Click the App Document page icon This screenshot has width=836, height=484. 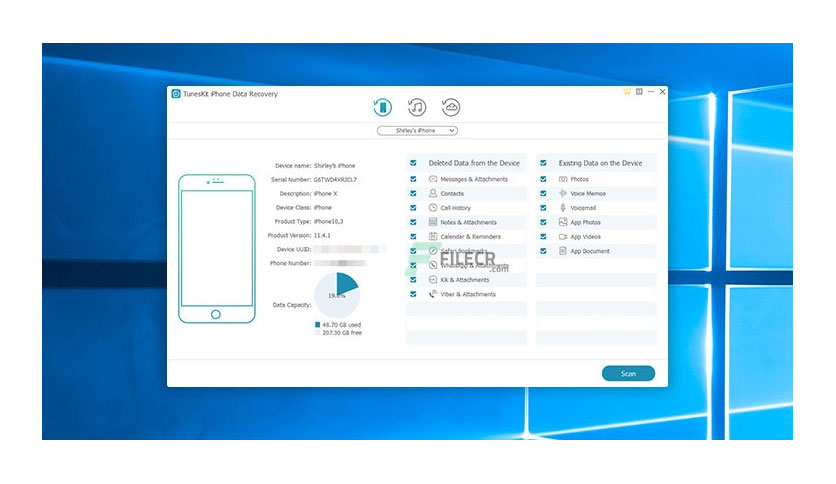click(562, 251)
